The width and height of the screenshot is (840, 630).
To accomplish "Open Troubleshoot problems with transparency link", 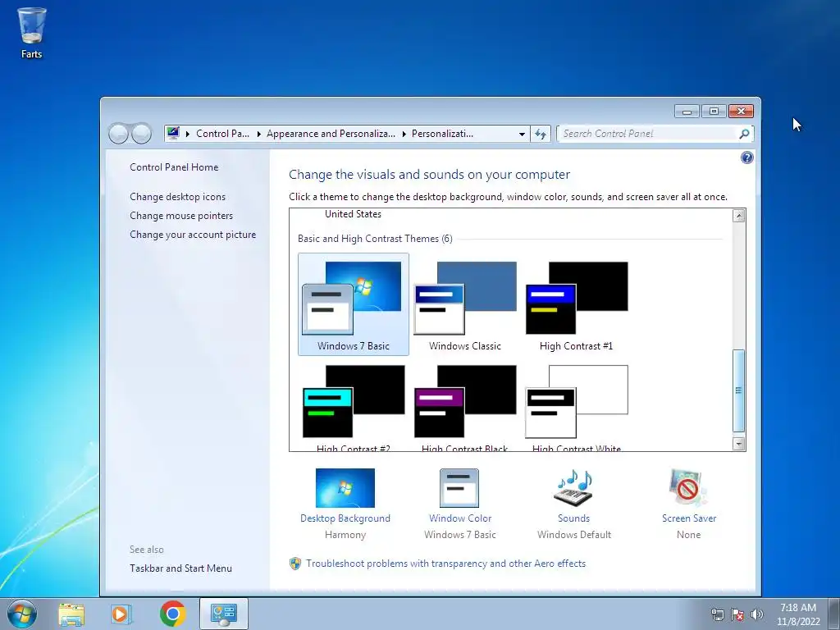I will click(445, 564).
